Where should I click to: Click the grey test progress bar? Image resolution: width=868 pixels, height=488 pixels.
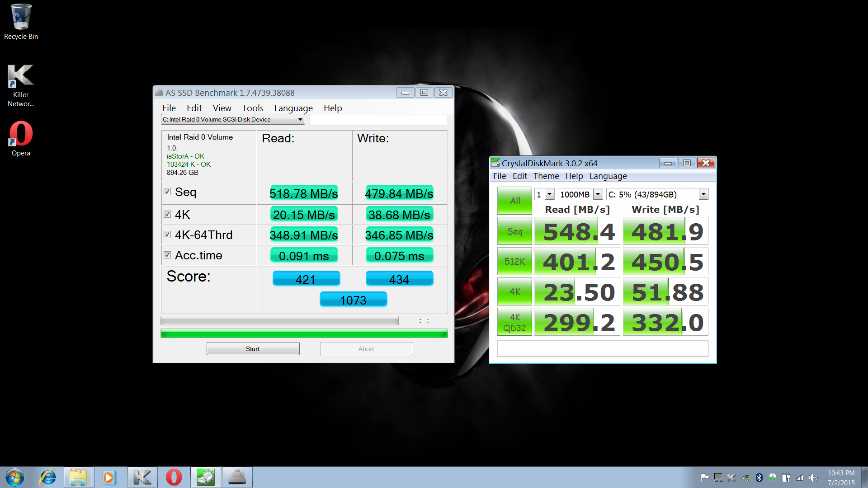[x=279, y=321]
